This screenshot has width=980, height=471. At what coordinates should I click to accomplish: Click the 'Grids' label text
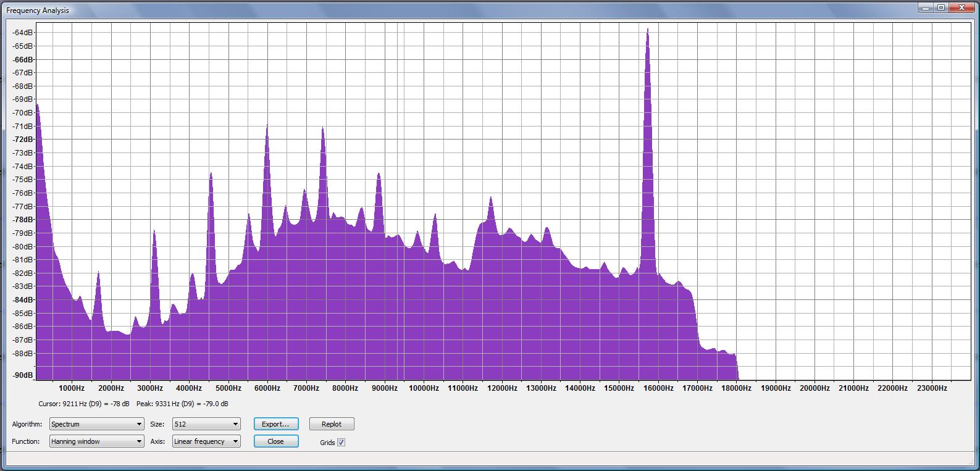point(327,443)
